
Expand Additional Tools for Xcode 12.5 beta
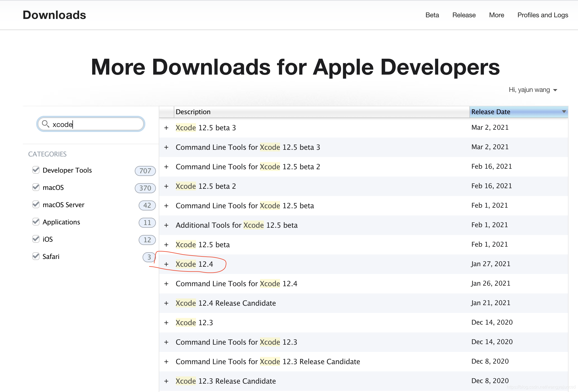166,225
